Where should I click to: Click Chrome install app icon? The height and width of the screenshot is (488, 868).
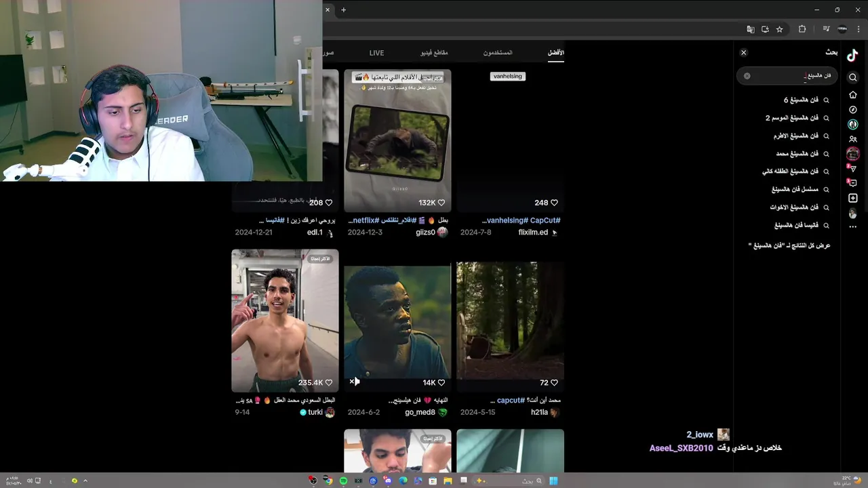click(x=765, y=29)
